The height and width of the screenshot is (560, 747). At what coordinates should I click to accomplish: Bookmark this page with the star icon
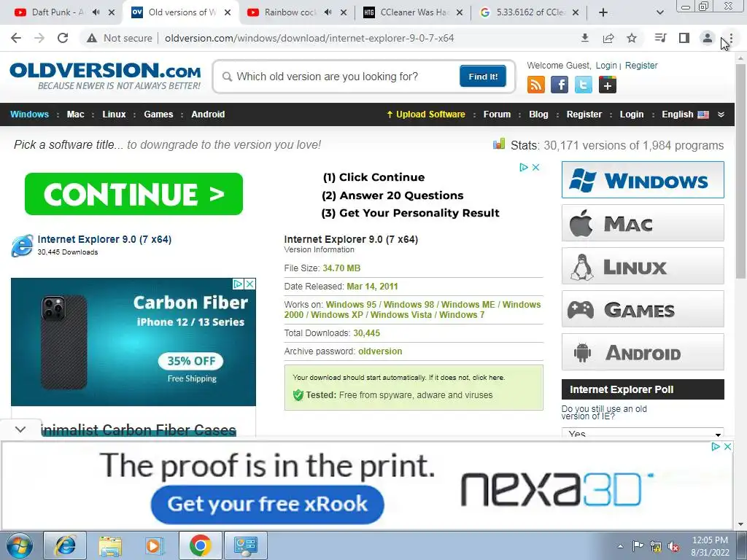pyautogui.click(x=632, y=38)
